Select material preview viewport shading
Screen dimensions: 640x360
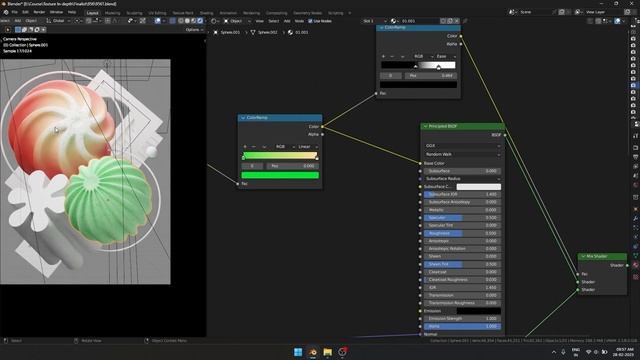(x=193, y=21)
